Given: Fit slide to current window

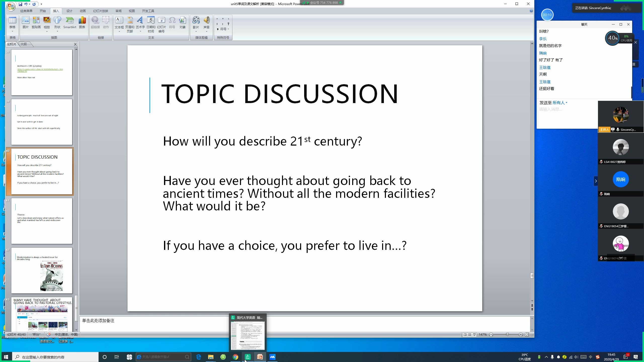Looking at the screenshot, I should [527, 335].
